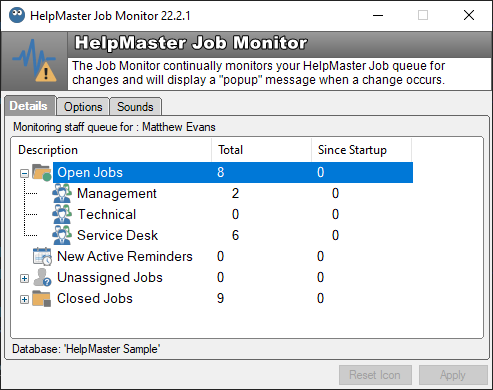Click the Reset Icon button
The image size is (493, 390).
tap(375, 375)
